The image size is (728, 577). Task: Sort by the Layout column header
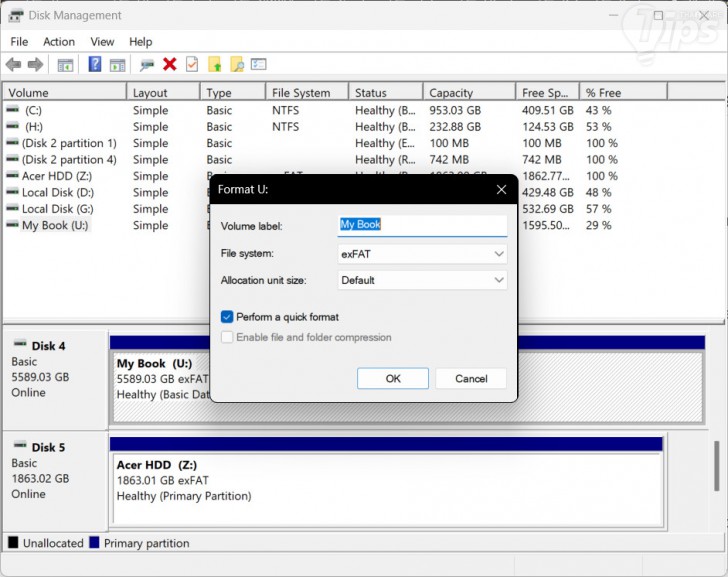pyautogui.click(x=163, y=92)
